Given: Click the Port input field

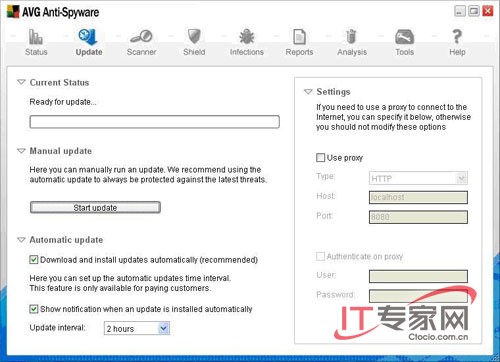Looking at the screenshot, I should click(418, 217).
